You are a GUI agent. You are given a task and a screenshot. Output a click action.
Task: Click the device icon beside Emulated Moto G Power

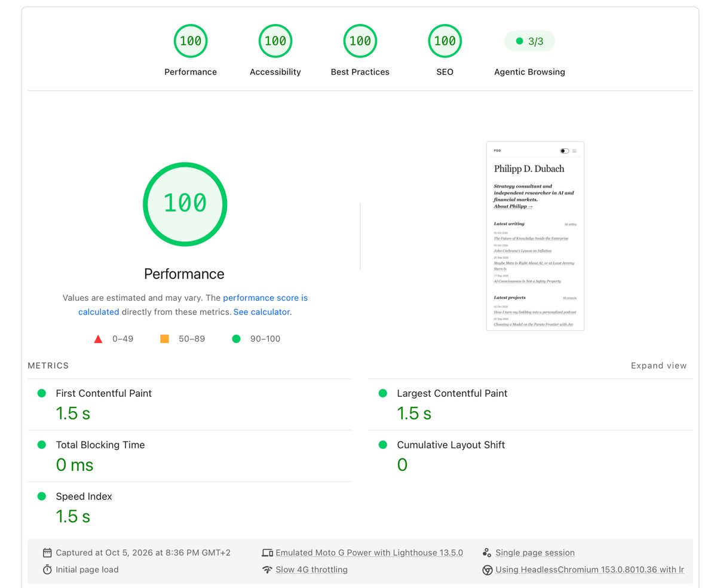click(267, 553)
